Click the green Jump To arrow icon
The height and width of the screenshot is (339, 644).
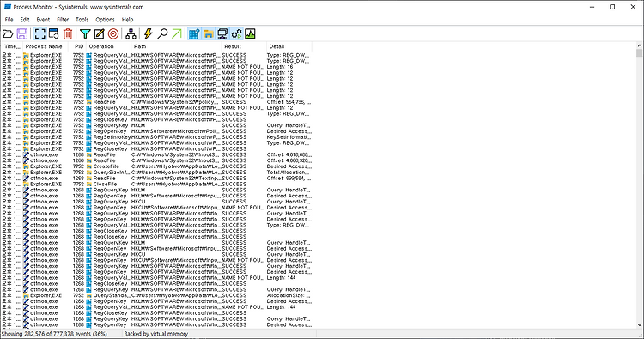tap(177, 33)
